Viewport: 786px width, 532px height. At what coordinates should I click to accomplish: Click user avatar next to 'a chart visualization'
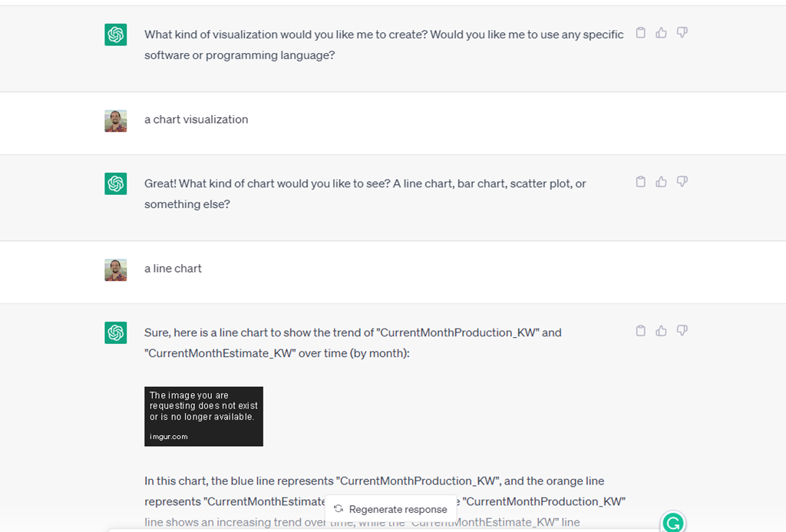[x=116, y=121]
